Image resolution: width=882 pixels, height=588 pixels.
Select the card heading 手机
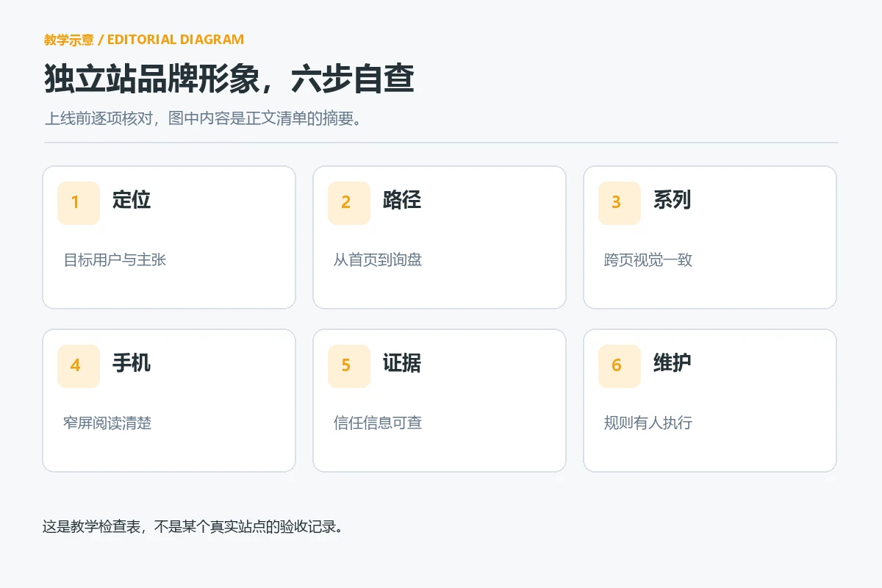(132, 363)
